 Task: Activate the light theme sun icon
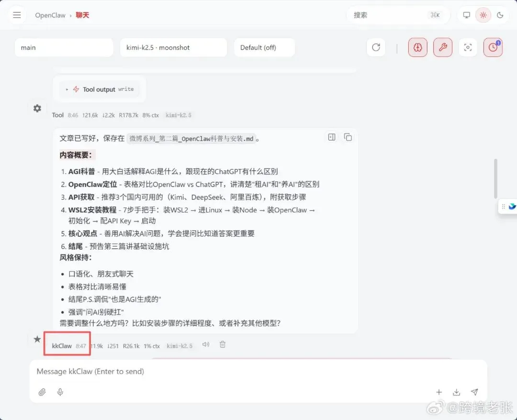click(x=483, y=15)
